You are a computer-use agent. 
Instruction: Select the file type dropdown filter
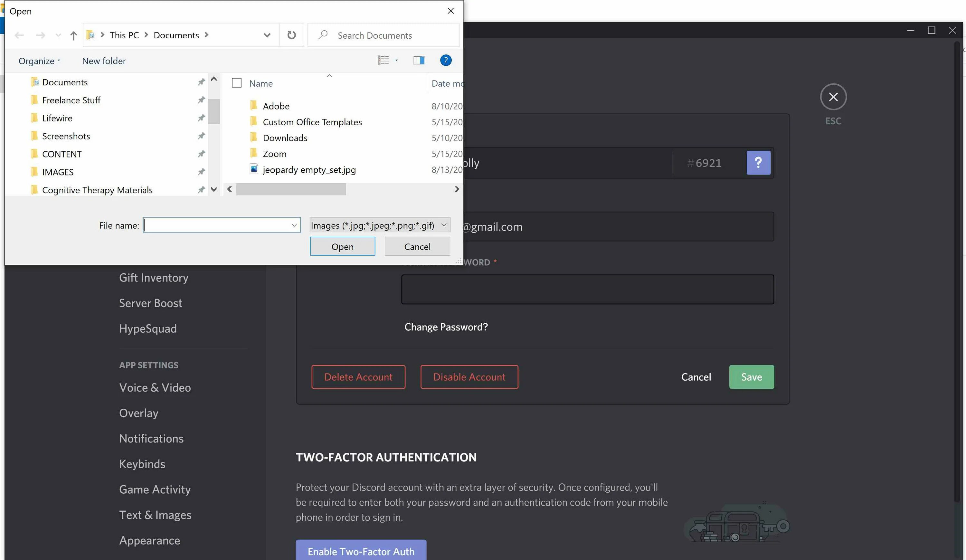(379, 225)
